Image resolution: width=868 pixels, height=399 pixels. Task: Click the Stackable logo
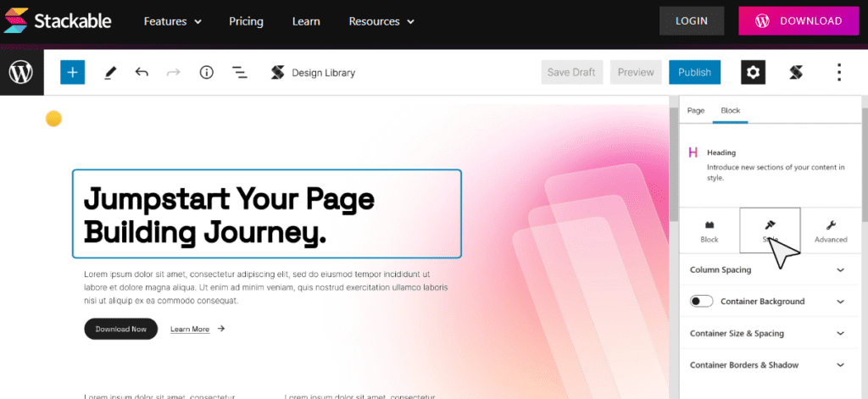[x=58, y=21]
